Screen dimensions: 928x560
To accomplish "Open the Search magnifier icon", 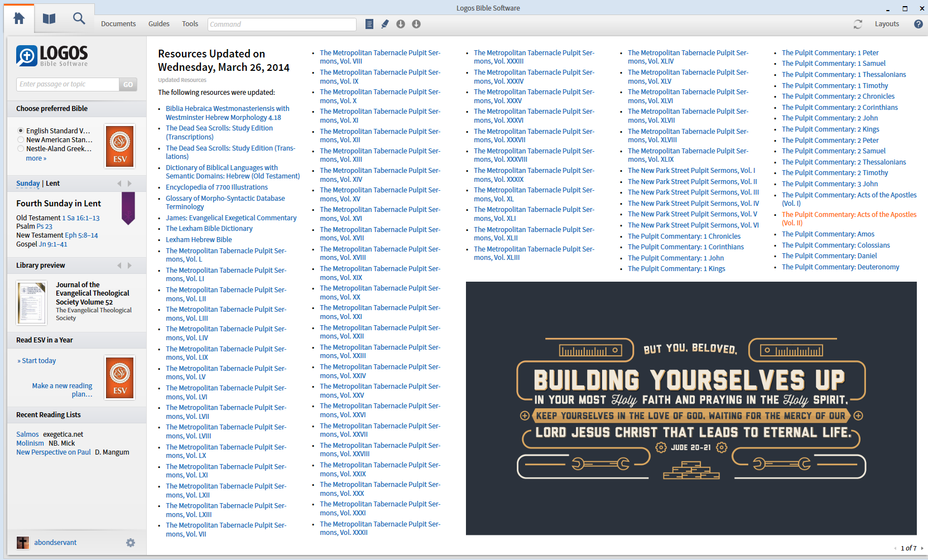I will 79,18.
